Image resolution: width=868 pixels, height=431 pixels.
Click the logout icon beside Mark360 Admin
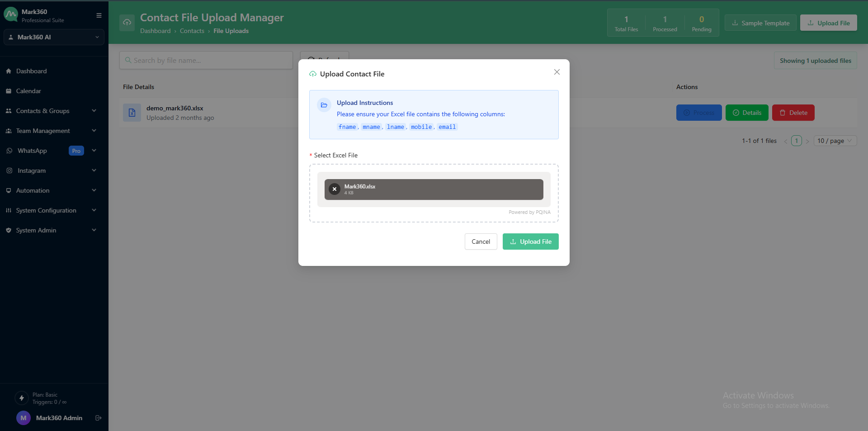[x=98, y=418]
